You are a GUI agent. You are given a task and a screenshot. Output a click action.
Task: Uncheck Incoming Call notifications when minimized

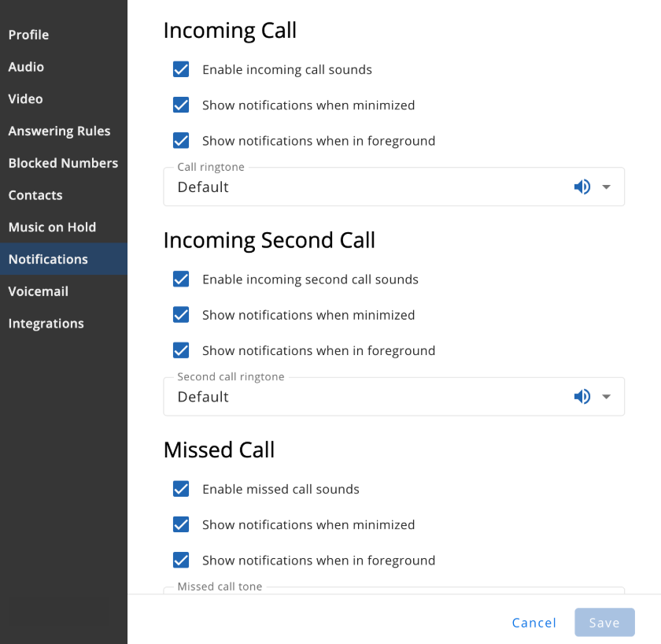[x=181, y=105]
